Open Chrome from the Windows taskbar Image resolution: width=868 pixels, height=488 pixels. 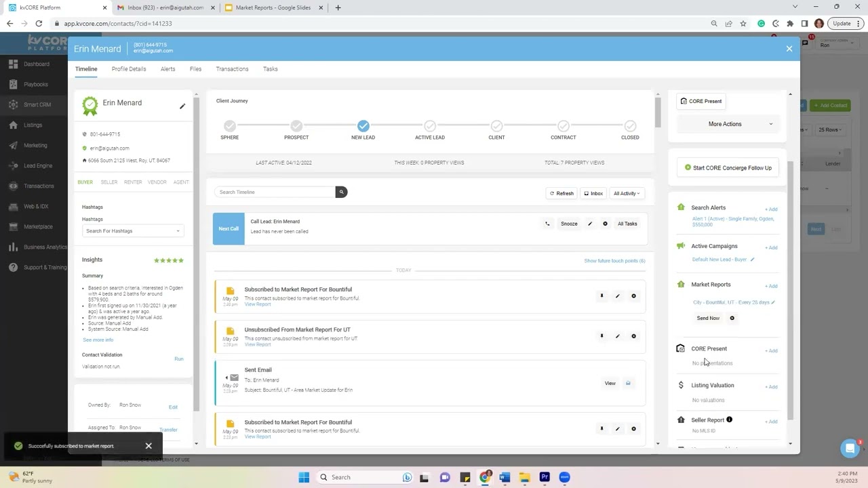(484, 477)
